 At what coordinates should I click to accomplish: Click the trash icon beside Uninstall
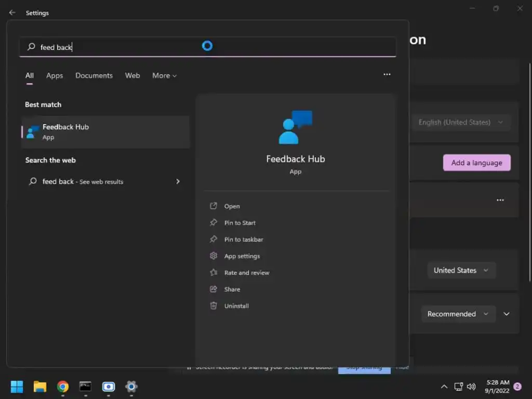pyautogui.click(x=214, y=305)
